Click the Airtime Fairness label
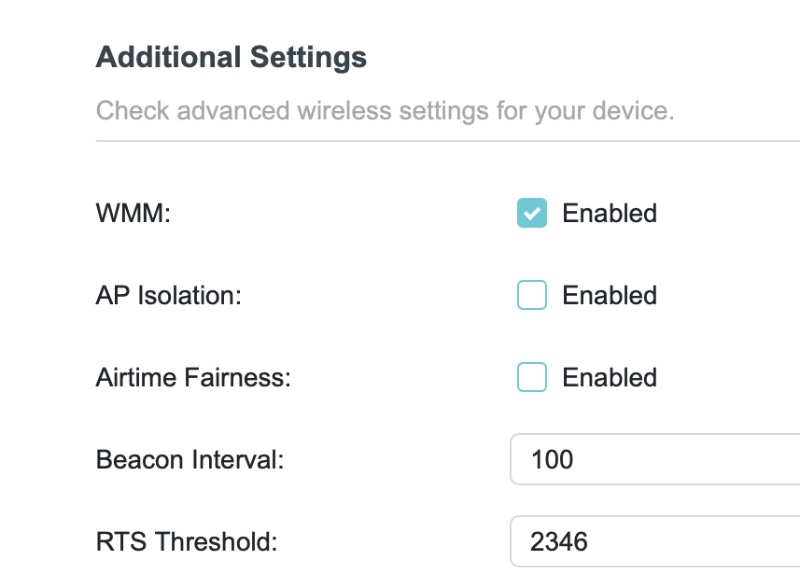800x588 pixels. tap(193, 377)
